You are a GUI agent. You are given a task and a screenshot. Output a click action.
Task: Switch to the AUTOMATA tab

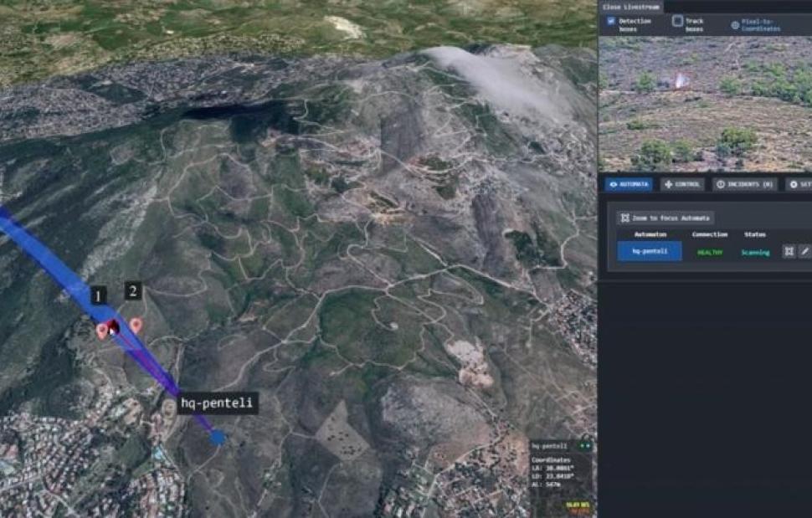pos(629,184)
